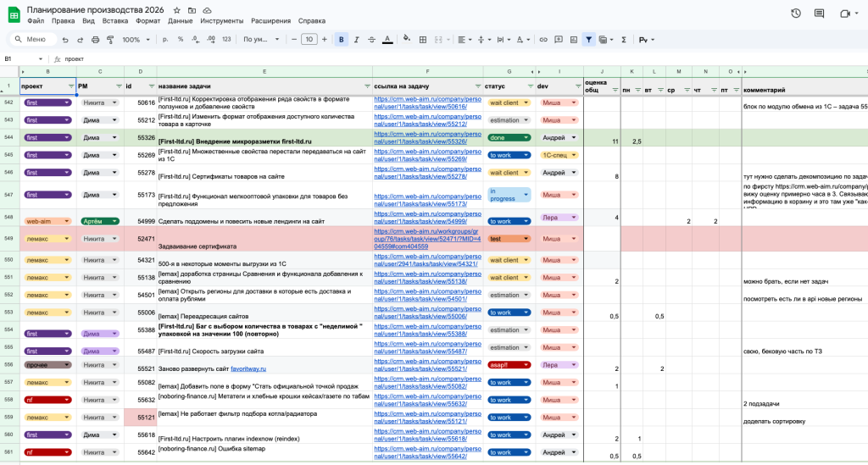This screenshot has height=465, width=868.
Task: Increase font size with plus button
Action: [x=325, y=39]
